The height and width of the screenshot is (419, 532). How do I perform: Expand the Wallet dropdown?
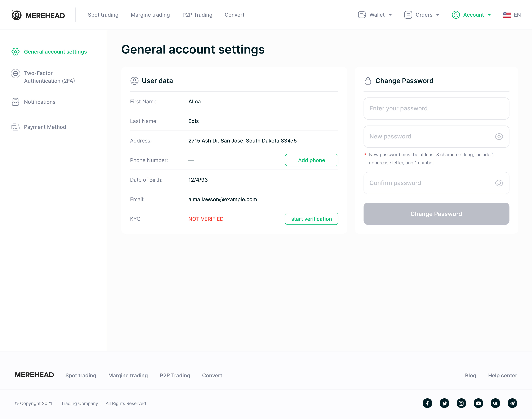tap(375, 15)
